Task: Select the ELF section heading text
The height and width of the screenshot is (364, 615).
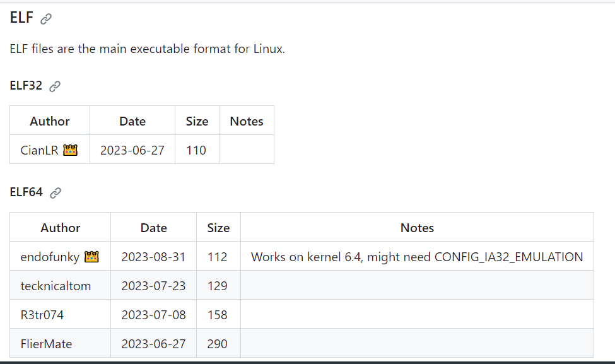Action: (21, 18)
